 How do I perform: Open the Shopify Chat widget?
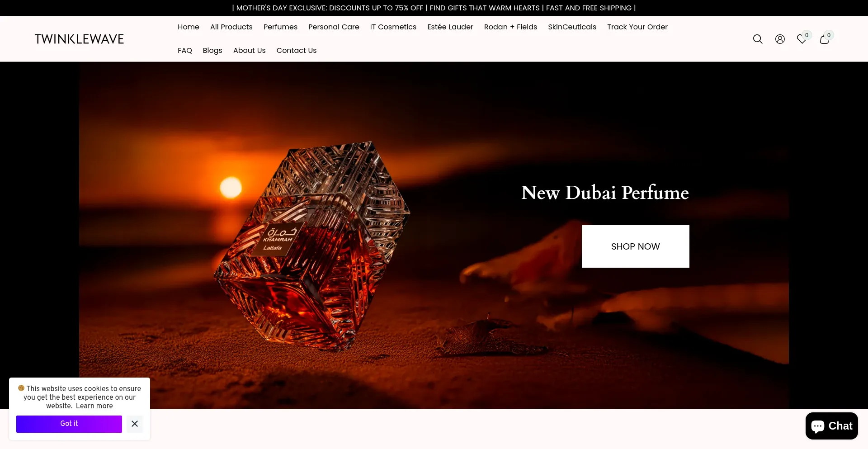pos(831,426)
